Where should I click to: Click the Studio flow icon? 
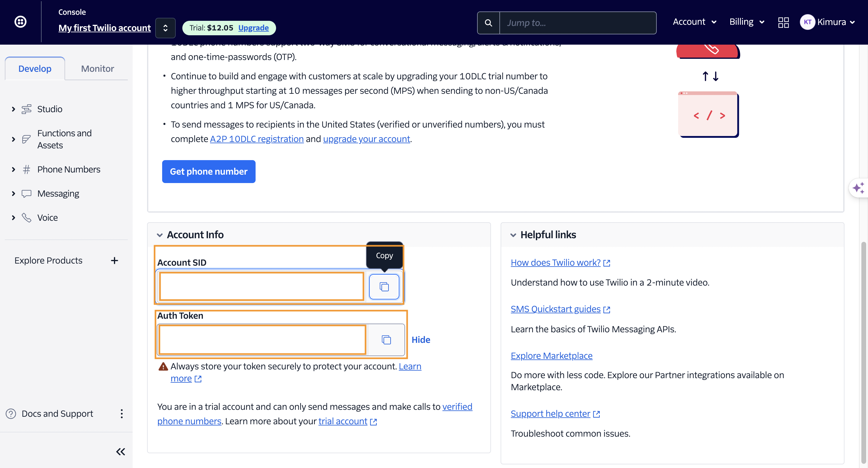click(27, 109)
